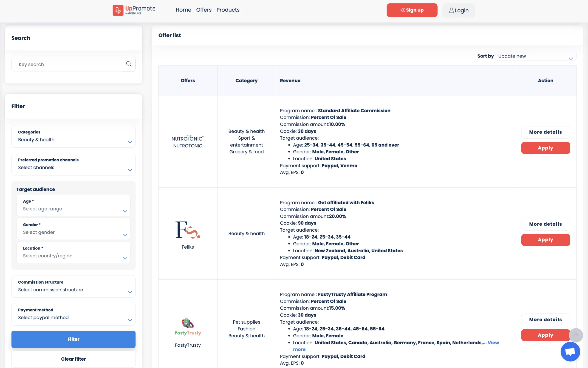Expand the Categories dropdown showing Beauty & health
The height and width of the screenshot is (368, 588).
[x=73, y=136]
